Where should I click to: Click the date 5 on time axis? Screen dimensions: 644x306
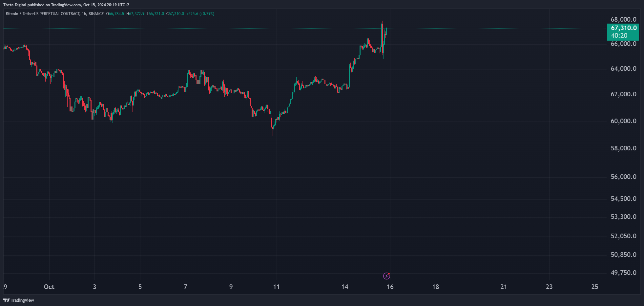point(140,287)
